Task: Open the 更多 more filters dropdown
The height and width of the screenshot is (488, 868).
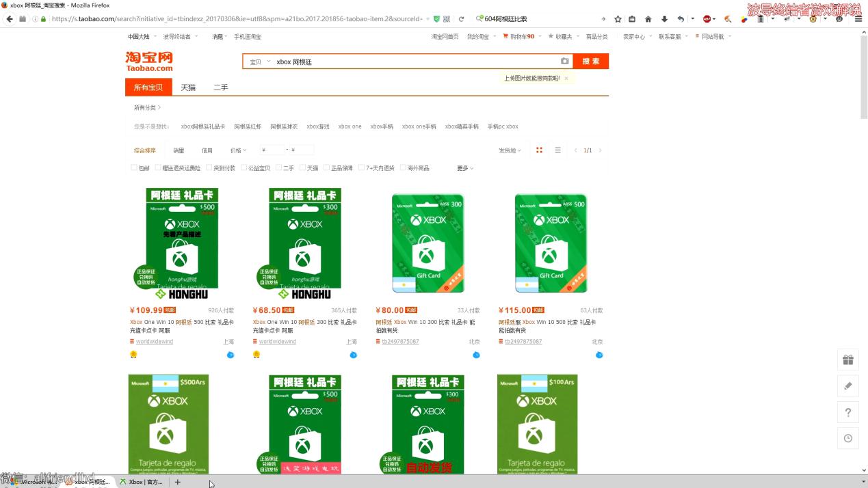Action: click(462, 167)
